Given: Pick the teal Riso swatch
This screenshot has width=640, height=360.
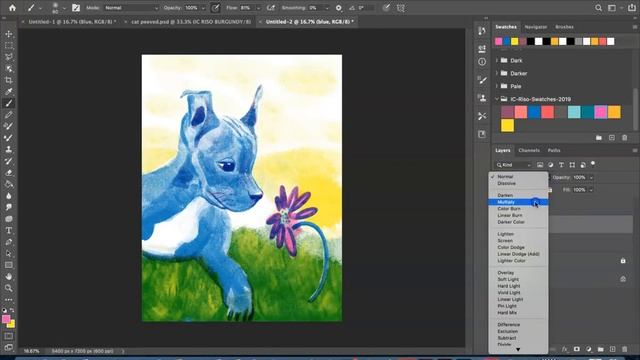Looking at the screenshot, I should (x=587, y=112).
